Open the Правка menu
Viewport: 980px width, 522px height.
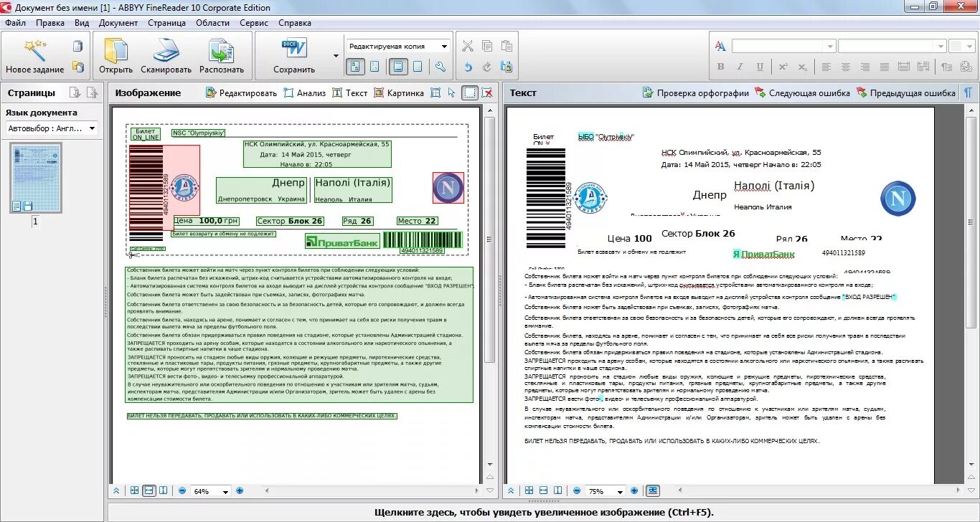click(x=50, y=23)
